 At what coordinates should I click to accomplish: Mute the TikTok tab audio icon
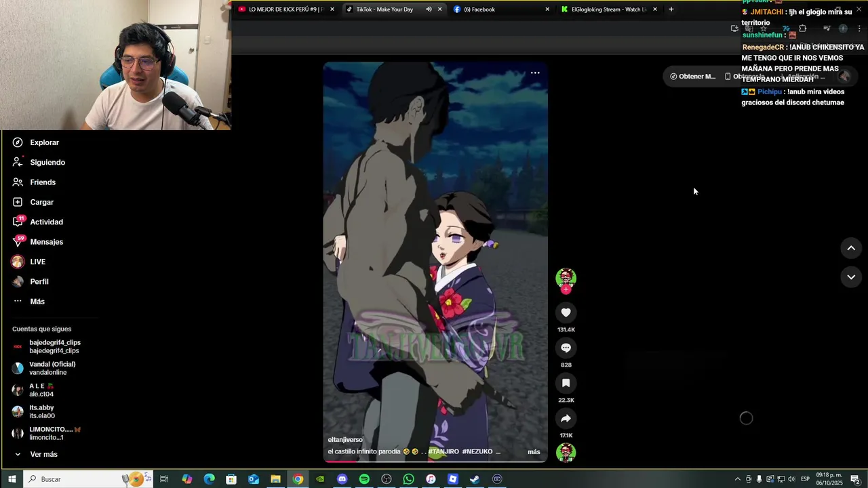429,9
